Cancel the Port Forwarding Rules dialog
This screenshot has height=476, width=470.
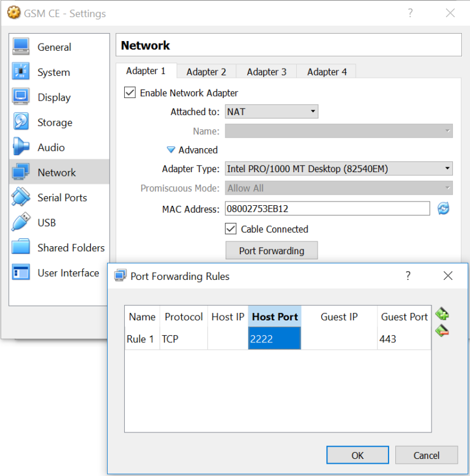point(426,455)
